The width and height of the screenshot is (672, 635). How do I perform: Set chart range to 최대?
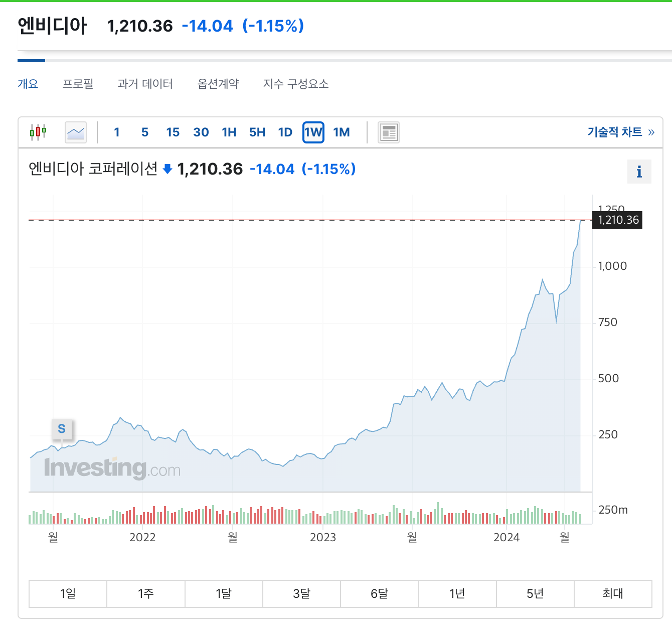click(x=613, y=594)
